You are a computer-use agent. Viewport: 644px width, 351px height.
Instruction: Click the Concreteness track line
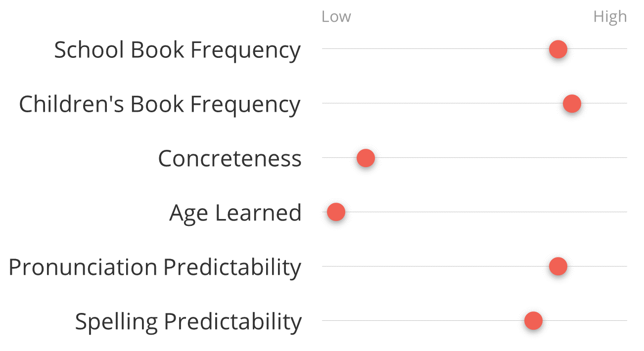coord(474,157)
